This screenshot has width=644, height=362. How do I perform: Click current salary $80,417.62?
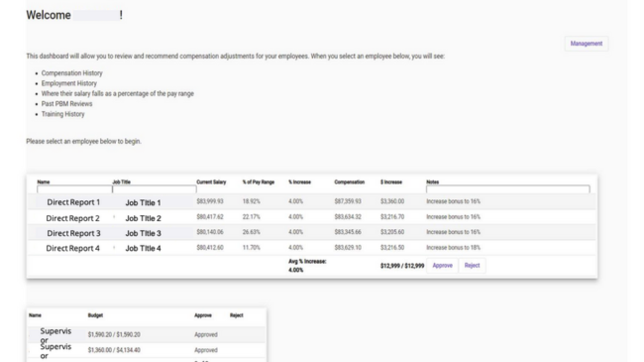[210, 217]
